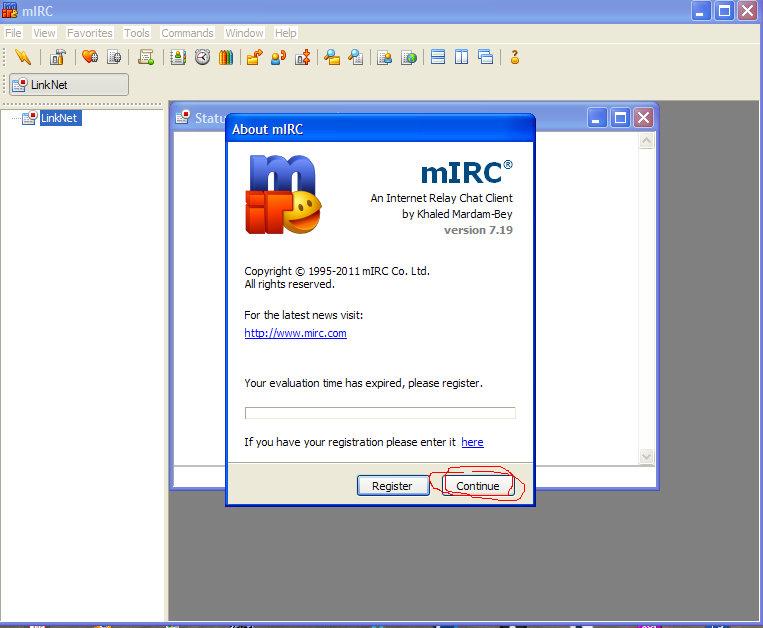Viewport: 763px width, 628px height.
Task: Open the Address book icon
Action: [178, 57]
